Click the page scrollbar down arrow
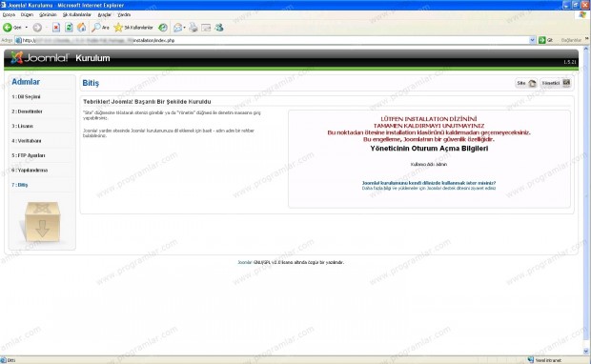The image size is (591, 364). [x=586, y=352]
